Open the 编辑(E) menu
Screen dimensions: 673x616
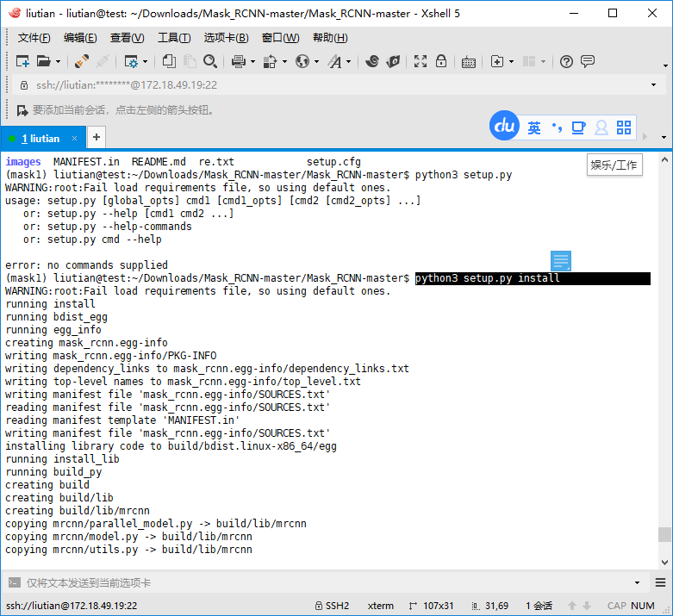(x=80, y=38)
